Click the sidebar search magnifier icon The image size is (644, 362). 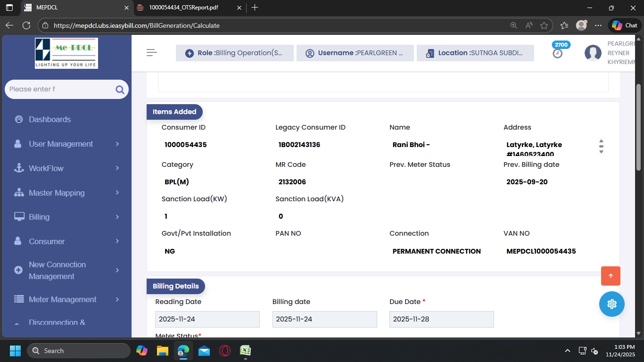pyautogui.click(x=120, y=90)
